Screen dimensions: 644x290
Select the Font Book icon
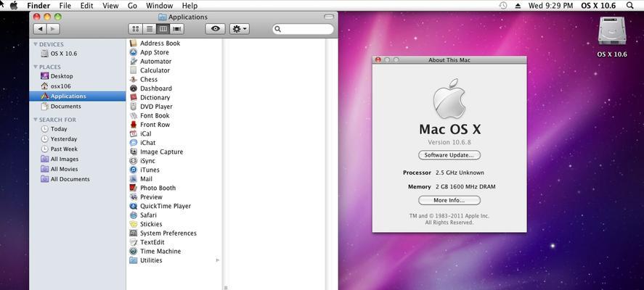[x=133, y=115]
